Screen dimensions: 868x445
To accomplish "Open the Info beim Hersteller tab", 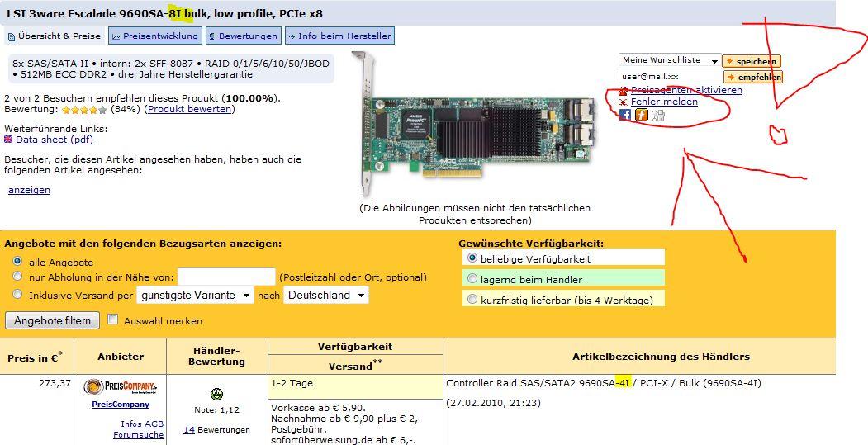I will coord(339,36).
